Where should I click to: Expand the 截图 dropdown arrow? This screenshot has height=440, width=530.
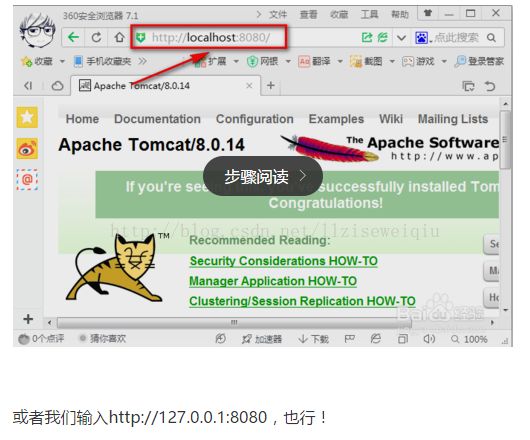[392, 62]
